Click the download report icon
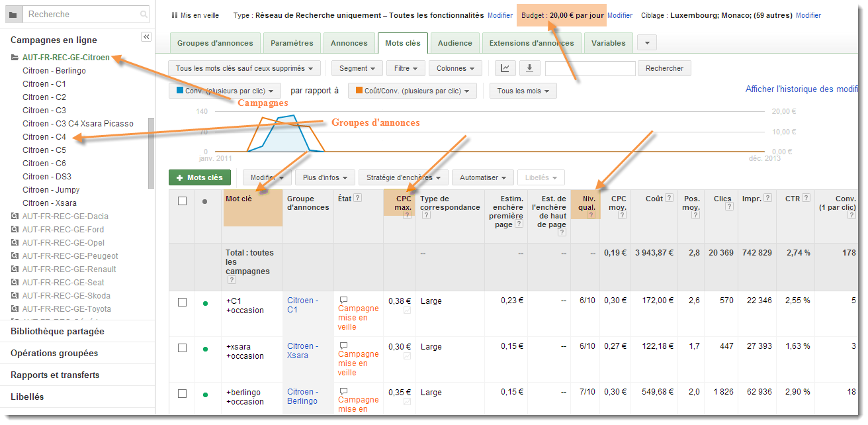868x425 pixels. pyautogui.click(x=529, y=68)
